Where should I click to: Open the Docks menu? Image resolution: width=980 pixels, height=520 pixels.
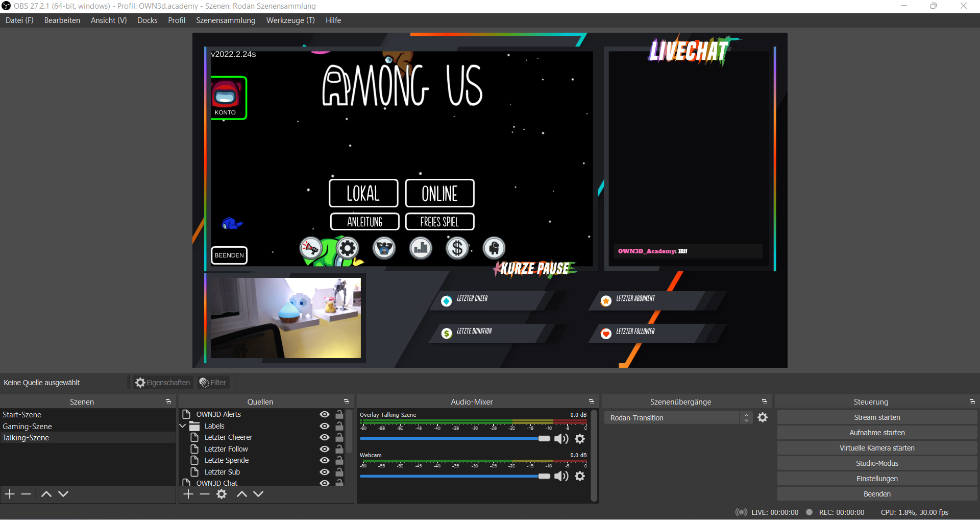tap(147, 20)
